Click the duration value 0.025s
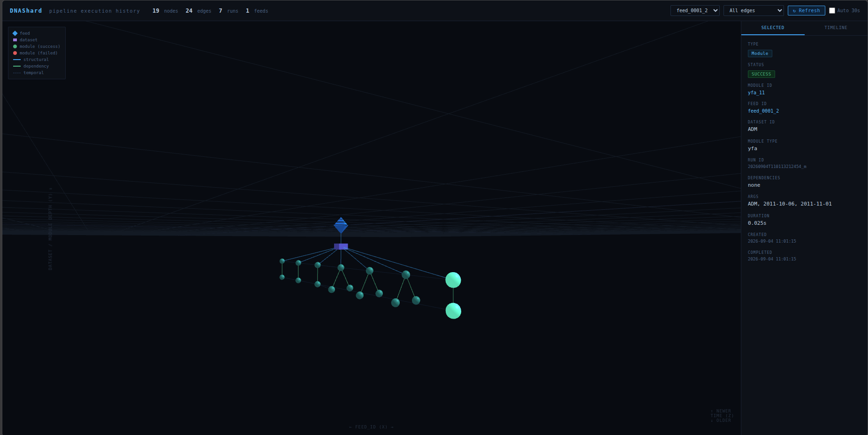Image resolution: width=868 pixels, height=435 pixels. [757, 223]
